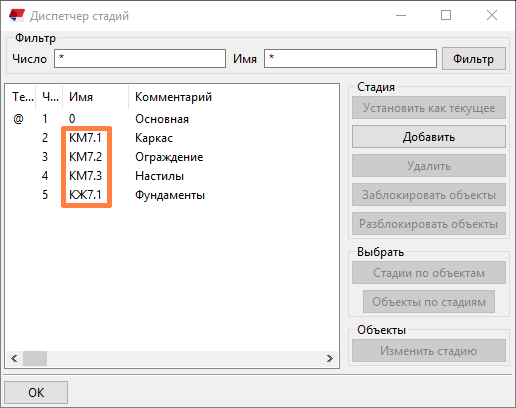516x408 pixels.
Task: Click the OK button
Action: click(36, 392)
